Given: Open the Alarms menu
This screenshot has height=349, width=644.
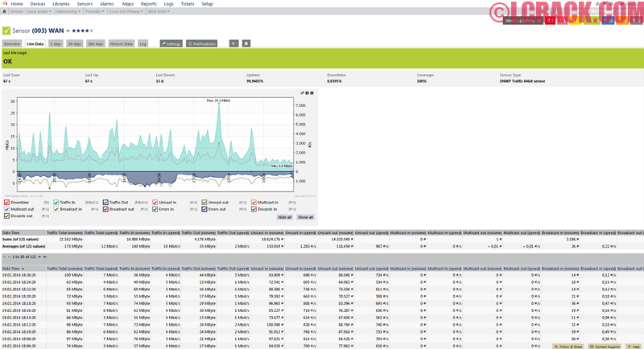Looking at the screenshot, I should (x=107, y=4).
